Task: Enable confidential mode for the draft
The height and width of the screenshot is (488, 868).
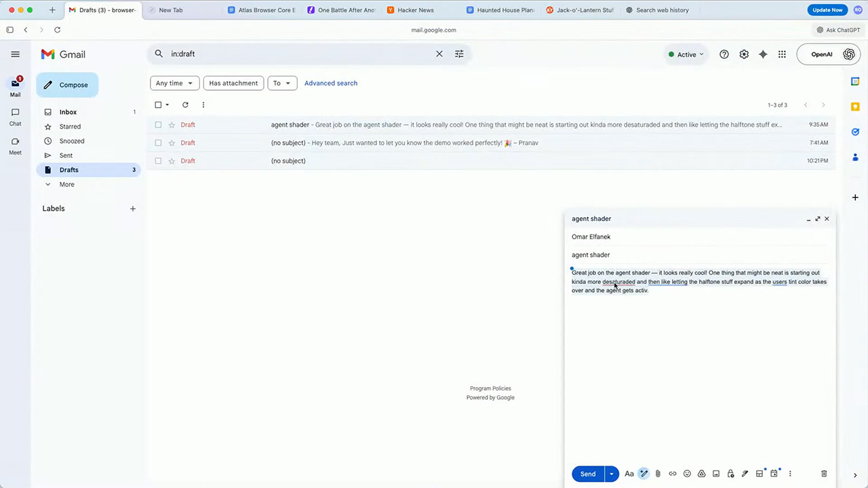Action: tap(730, 473)
